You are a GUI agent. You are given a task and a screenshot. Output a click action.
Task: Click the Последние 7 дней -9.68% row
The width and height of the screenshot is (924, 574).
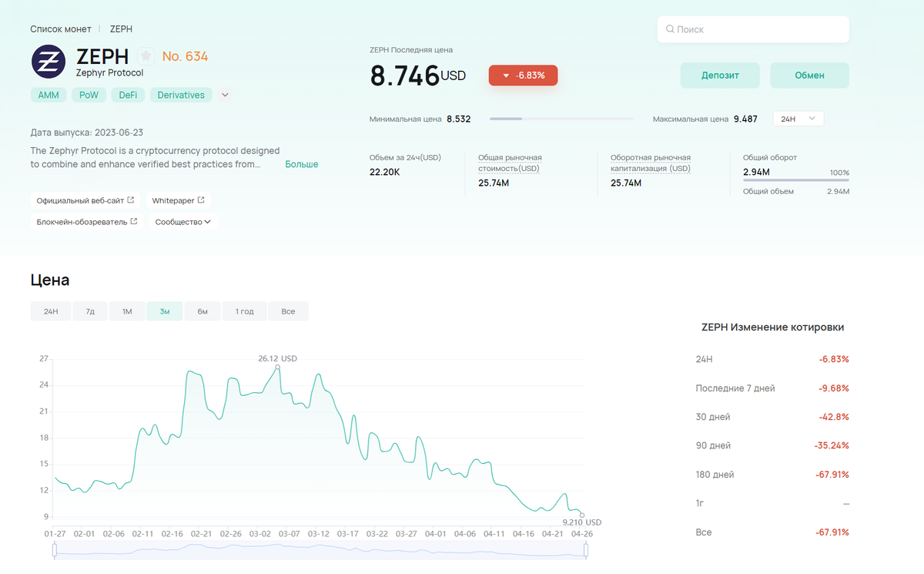pos(772,388)
